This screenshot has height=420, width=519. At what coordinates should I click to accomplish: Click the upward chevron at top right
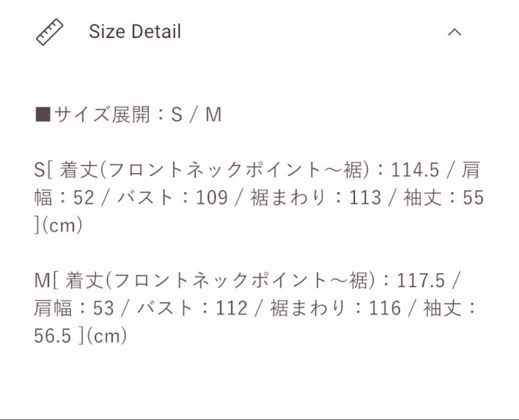click(x=455, y=32)
